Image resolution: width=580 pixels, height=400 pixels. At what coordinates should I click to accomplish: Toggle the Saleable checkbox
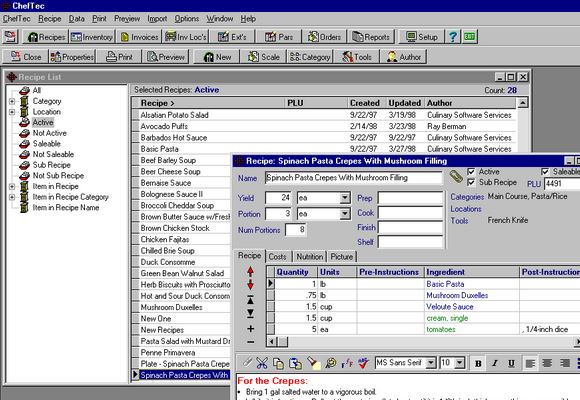pos(545,172)
